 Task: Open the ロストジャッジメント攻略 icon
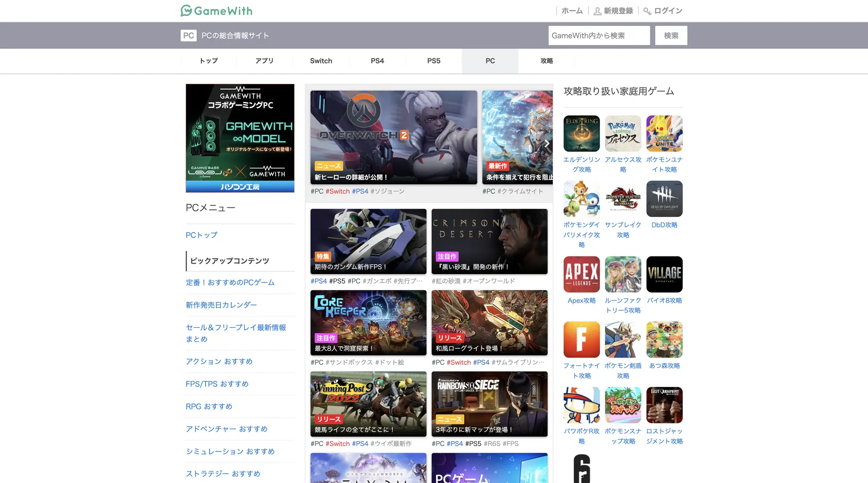tap(664, 405)
